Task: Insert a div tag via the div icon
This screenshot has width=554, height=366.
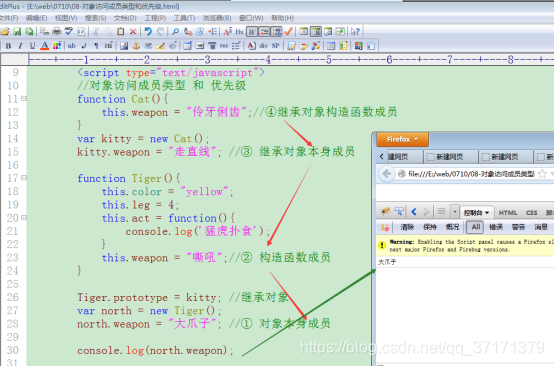Action: 264,46
